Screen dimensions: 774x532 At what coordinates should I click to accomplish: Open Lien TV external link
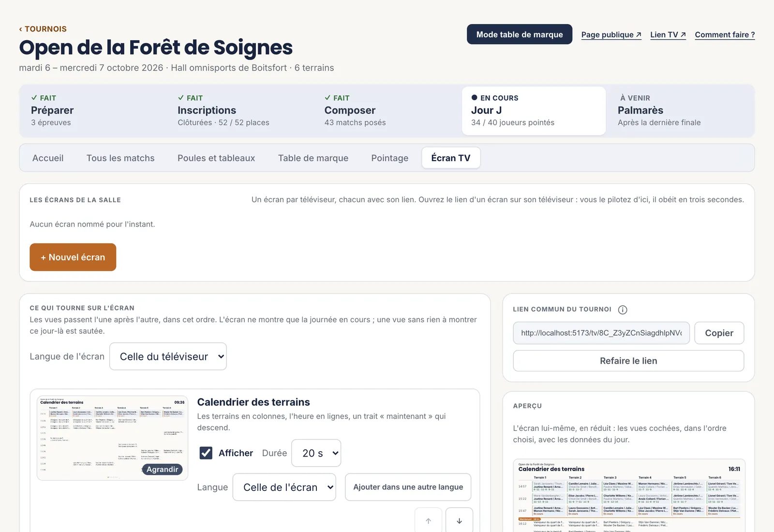668,35
